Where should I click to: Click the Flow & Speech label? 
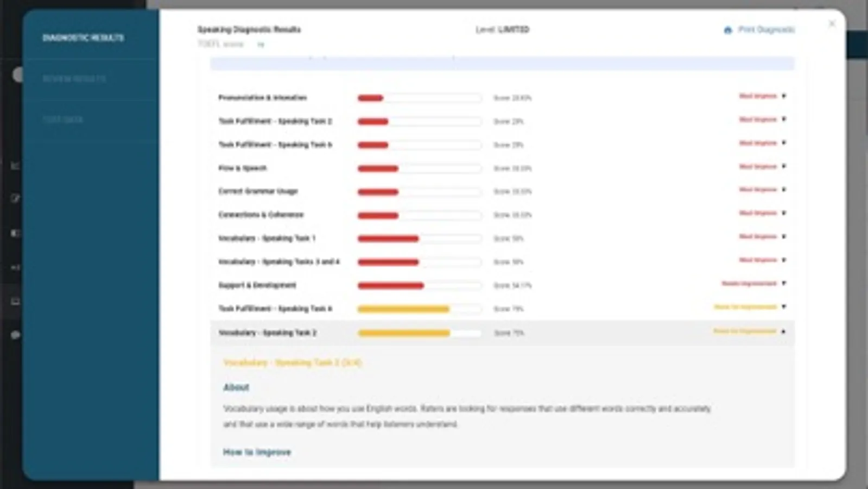pos(243,168)
